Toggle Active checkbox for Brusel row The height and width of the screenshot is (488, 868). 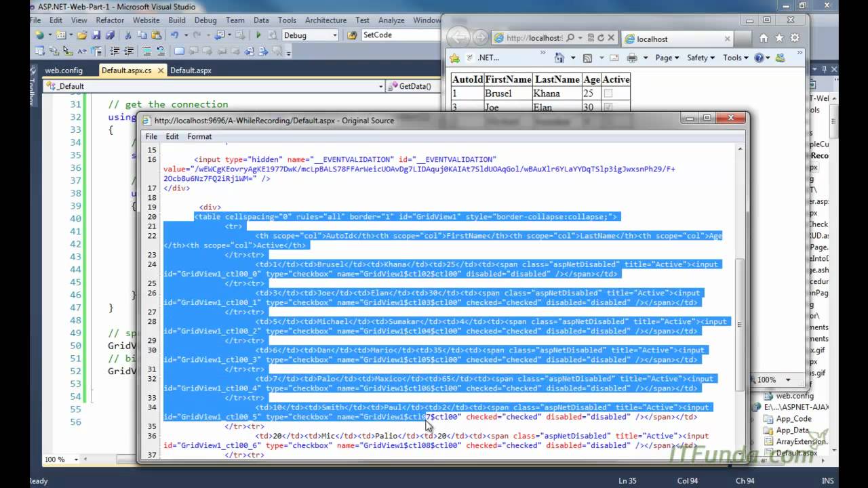tap(608, 94)
